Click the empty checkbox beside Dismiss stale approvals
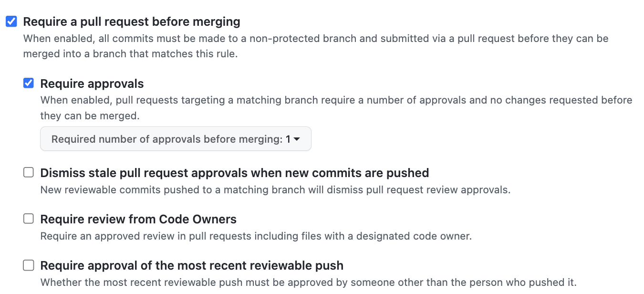 click(28, 172)
